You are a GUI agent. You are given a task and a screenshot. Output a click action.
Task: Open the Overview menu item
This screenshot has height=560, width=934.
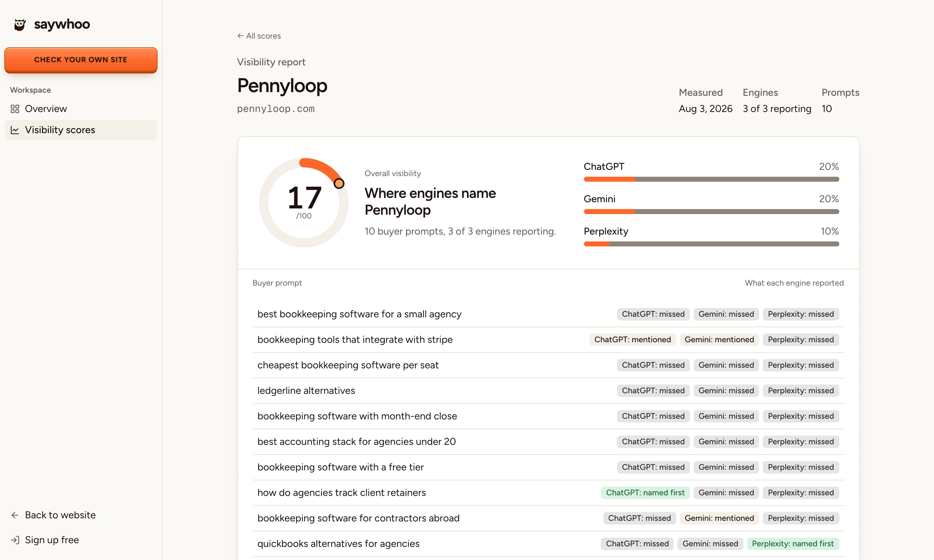click(x=81, y=109)
